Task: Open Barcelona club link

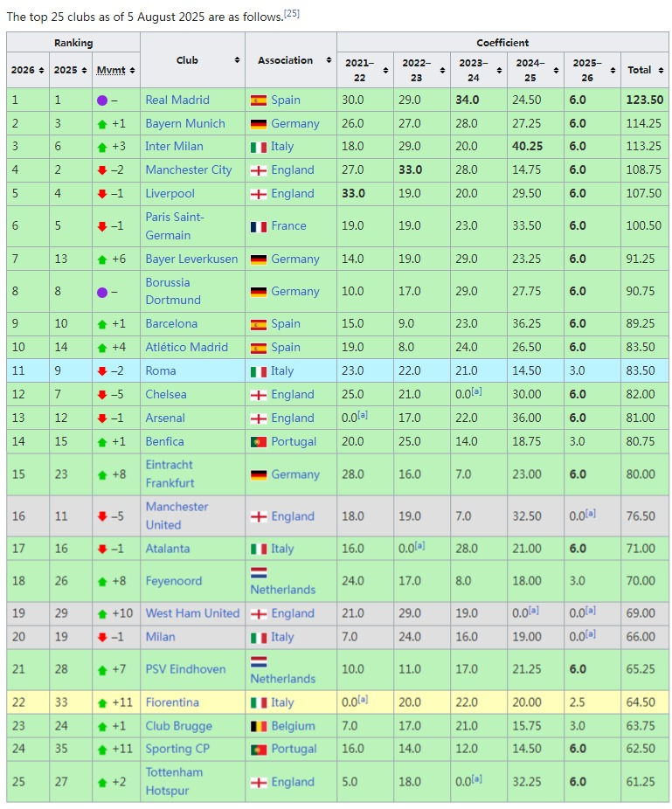Action: [171, 323]
